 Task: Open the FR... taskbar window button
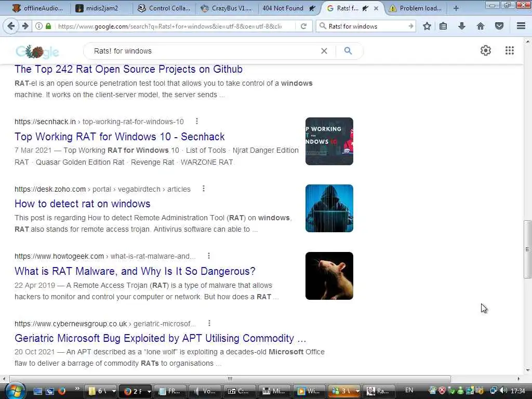170,391
